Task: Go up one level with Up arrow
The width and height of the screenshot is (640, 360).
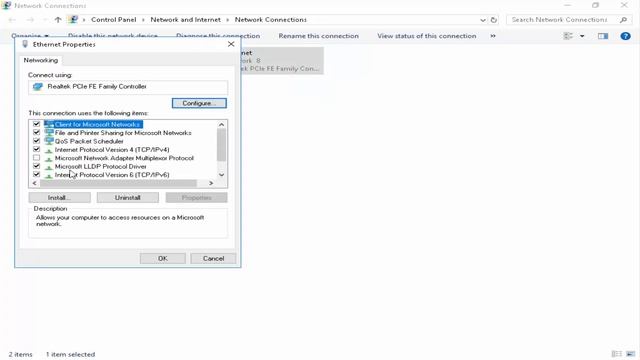Action: pos(58,20)
